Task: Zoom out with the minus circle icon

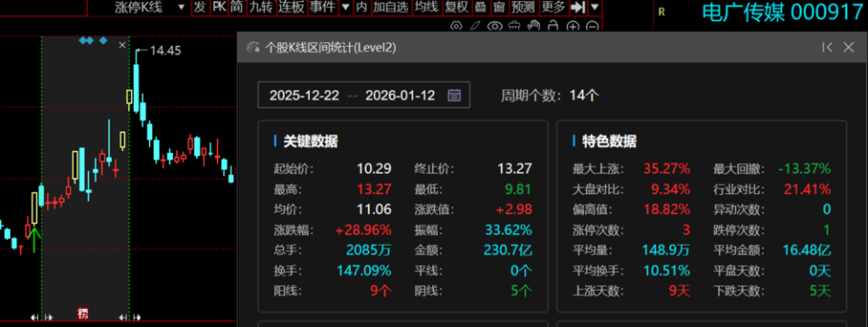Action: (592, 26)
